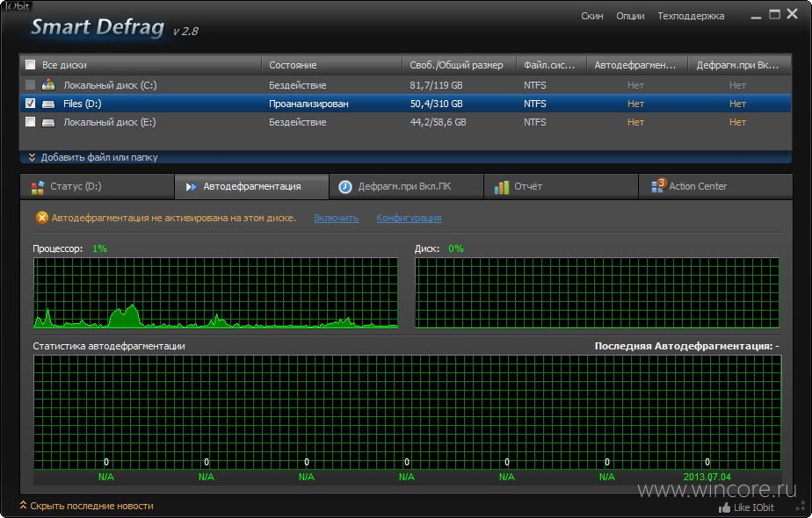Image resolution: width=812 pixels, height=518 pixels.
Task: Click Автодефрагмен Нет value for disk C:
Action: (635, 85)
